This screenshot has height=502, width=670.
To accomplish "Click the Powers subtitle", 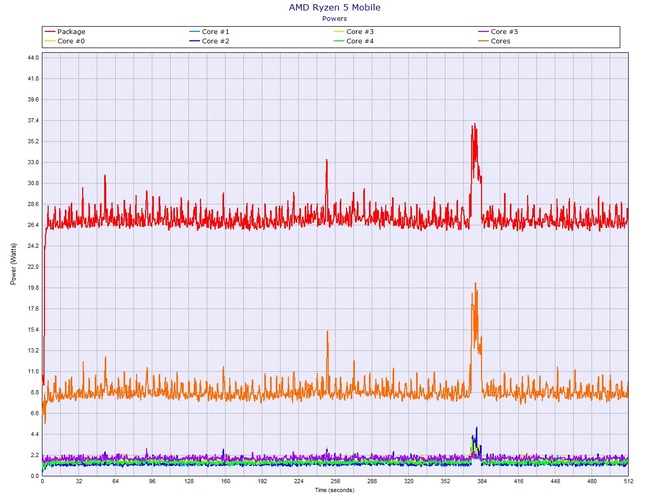I will point(335,18).
